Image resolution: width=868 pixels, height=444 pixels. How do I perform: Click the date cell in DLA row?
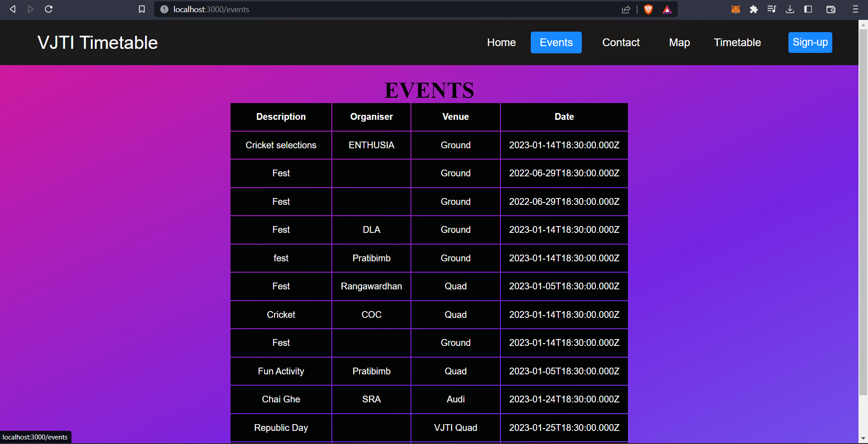pyautogui.click(x=564, y=230)
